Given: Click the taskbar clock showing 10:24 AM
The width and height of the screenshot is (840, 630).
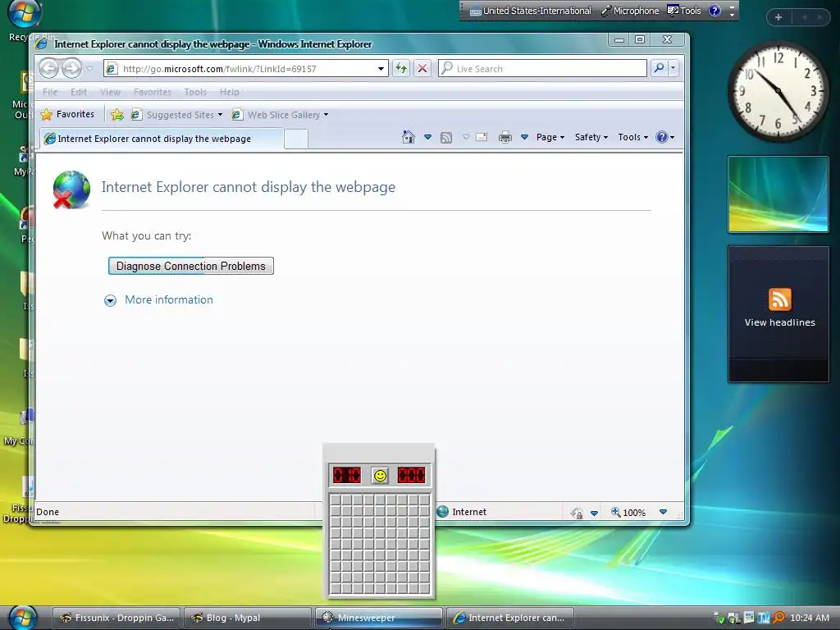Looking at the screenshot, I should point(810,618).
